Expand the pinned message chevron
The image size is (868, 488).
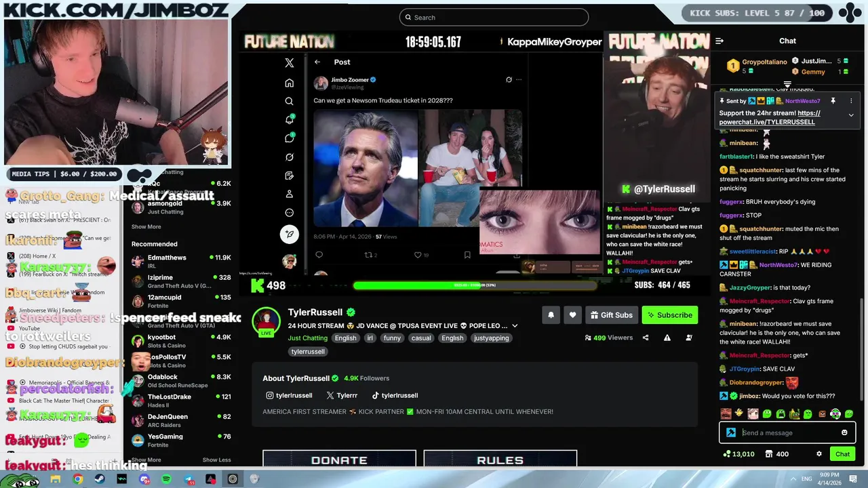point(851,115)
